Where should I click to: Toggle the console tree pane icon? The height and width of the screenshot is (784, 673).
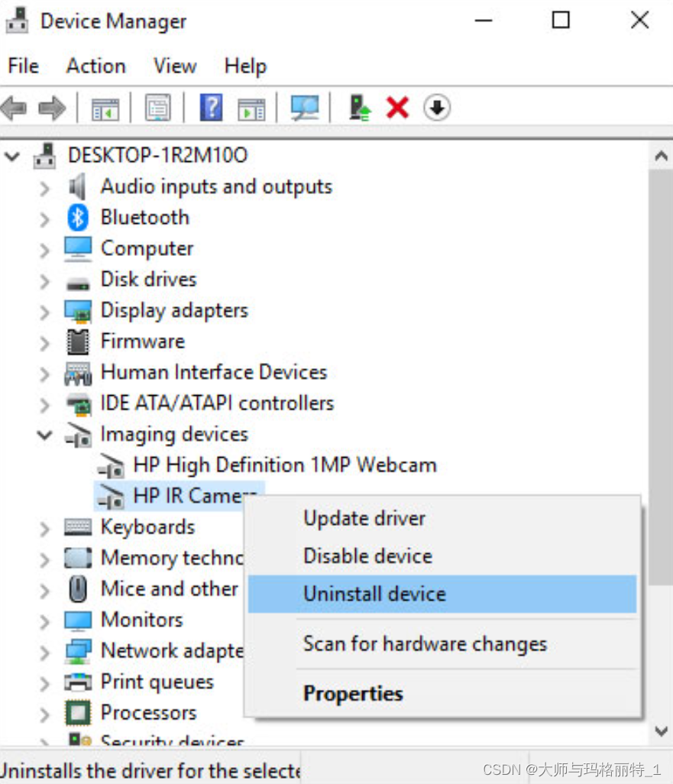point(105,109)
